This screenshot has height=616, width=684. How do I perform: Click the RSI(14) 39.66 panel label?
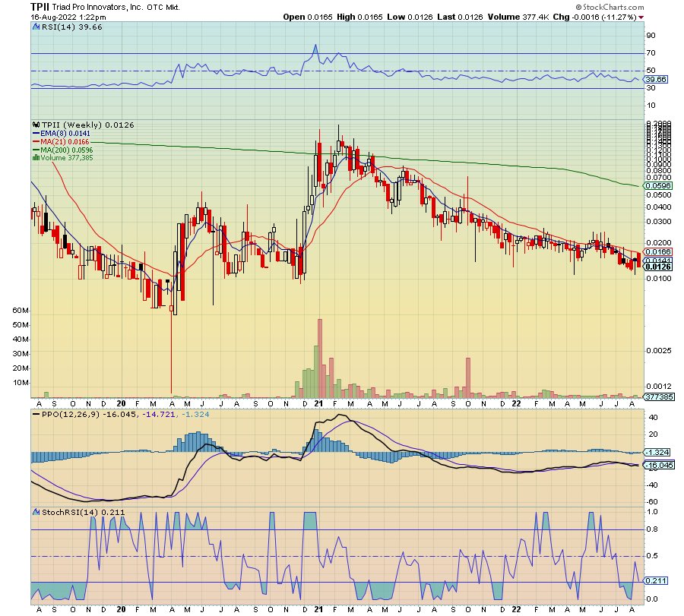point(72,27)
